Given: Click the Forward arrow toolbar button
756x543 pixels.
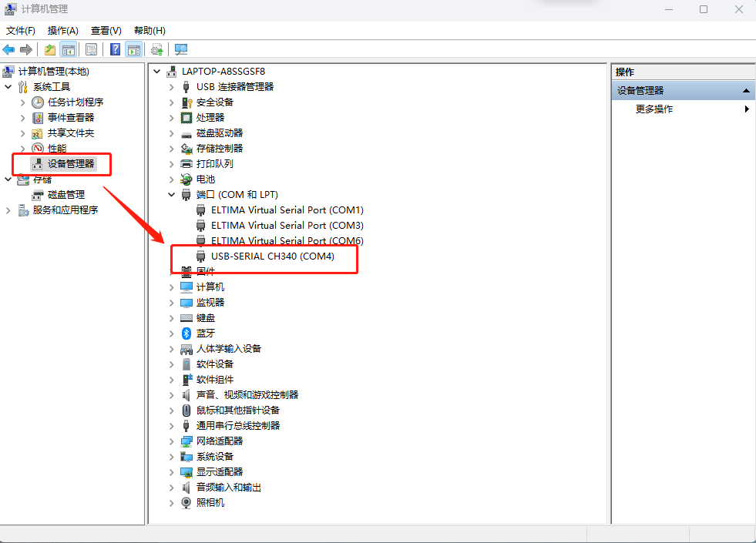Looking at the screenshot, I should [x=26, y=49].
